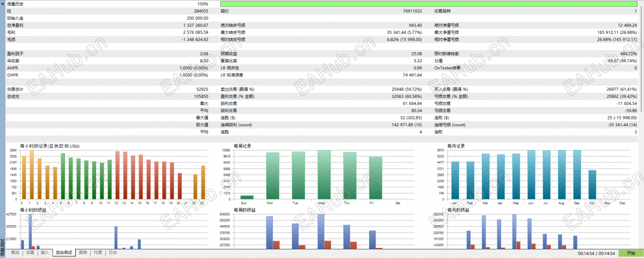Image resolution: width=644 pixels, height=258 pixels.
Task: Click the 质量历史 value 100%
Action: [203, 4]
